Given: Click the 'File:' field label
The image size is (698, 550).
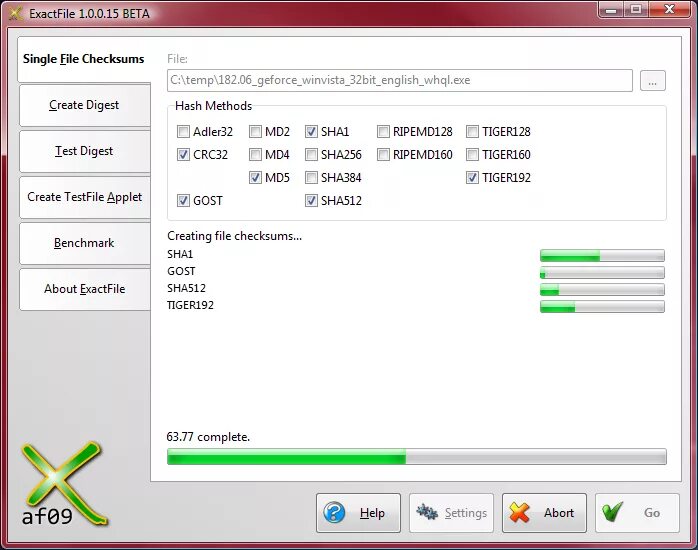Looking at the screenshot, I should [177, 59].
